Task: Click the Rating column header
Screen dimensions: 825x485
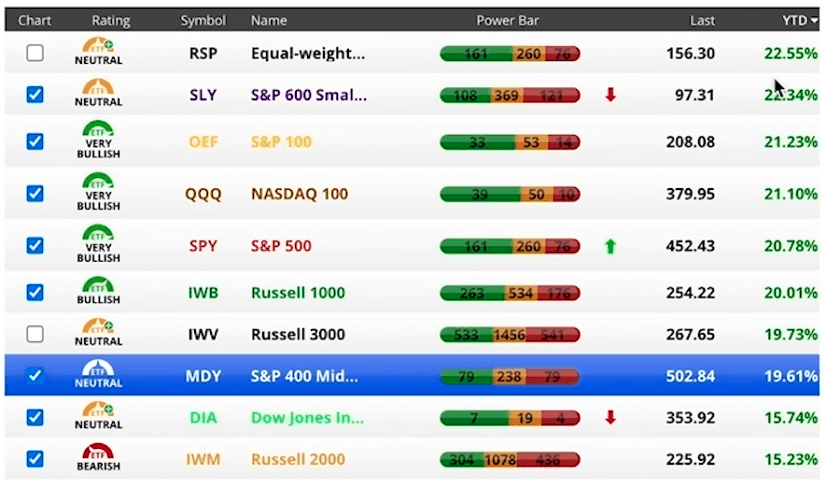Action: coord(111,21)
